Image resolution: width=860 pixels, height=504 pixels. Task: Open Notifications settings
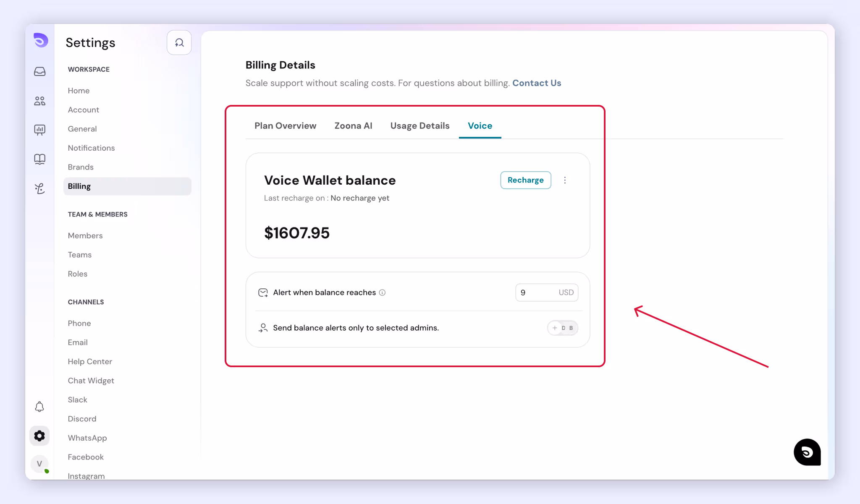pyautogui.click(x=91, y=148)
